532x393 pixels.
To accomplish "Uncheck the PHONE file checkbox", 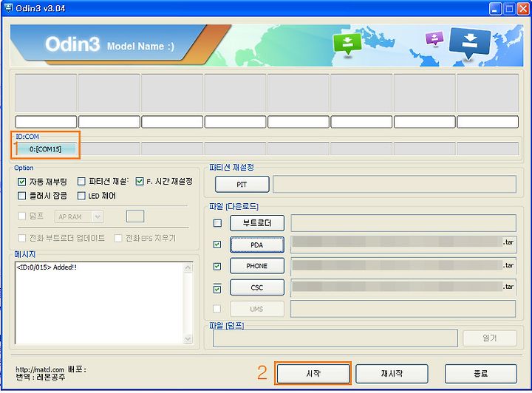I will tap(217, 267).
